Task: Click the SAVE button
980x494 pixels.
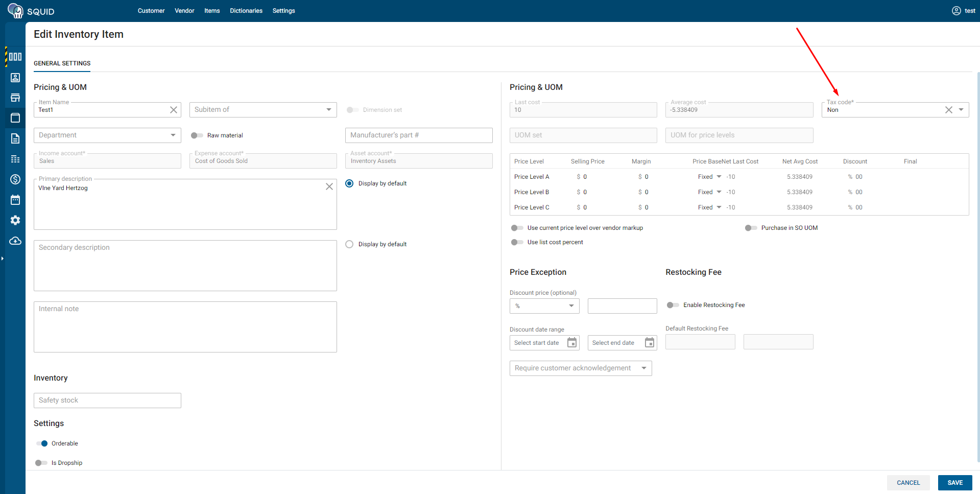Action: pos(954,483)
